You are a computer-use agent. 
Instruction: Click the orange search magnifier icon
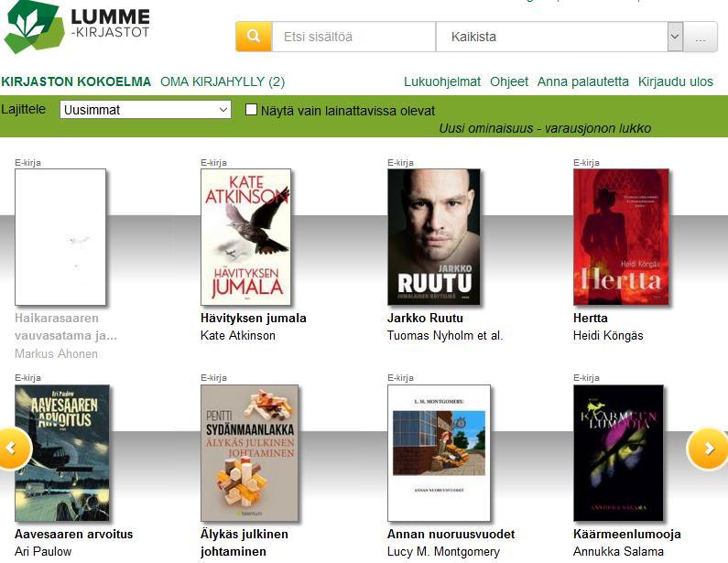coord(254,37)
